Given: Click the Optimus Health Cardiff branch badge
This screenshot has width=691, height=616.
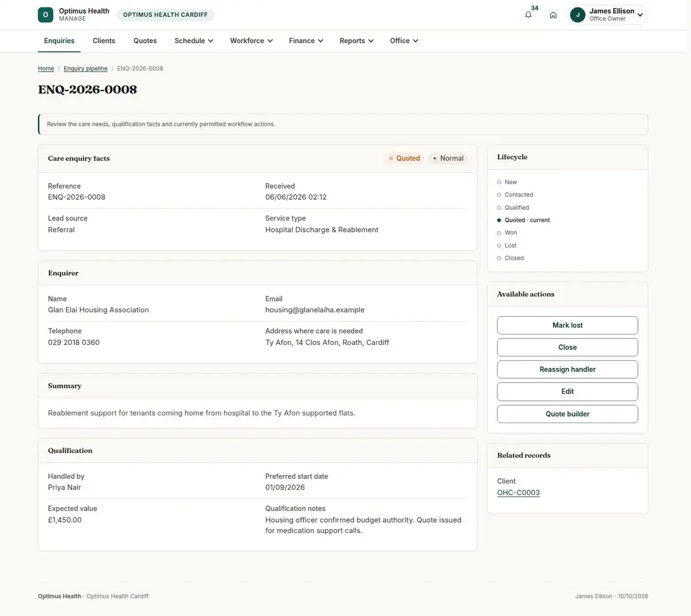Looking at the screenshot, I should [x=165, y=15].
